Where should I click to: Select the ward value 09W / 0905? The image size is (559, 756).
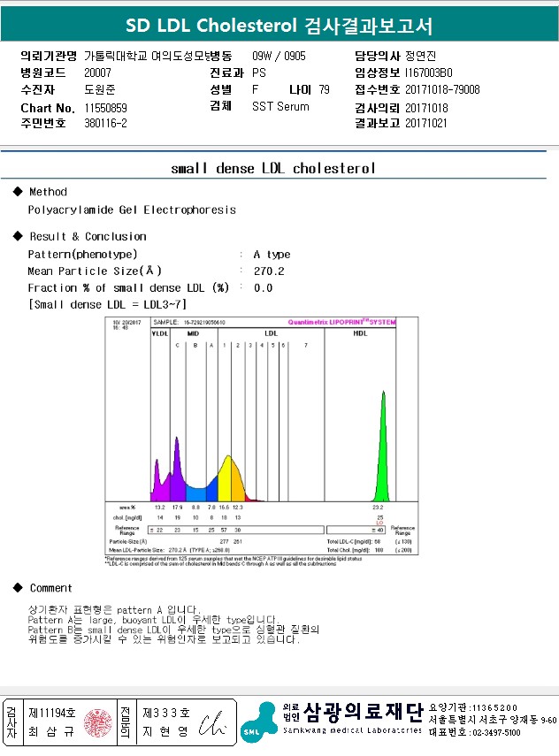279,56
